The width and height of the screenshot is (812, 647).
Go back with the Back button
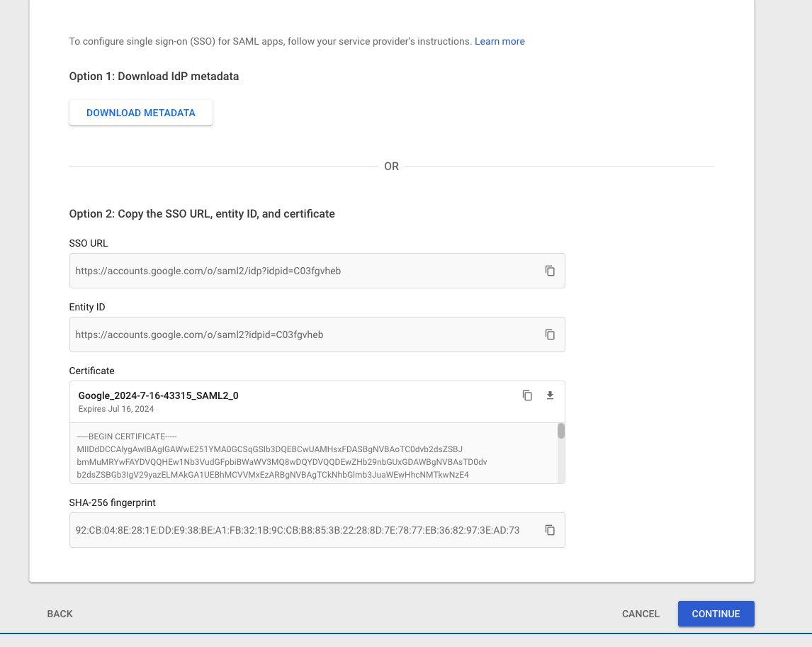pos(60,614)
